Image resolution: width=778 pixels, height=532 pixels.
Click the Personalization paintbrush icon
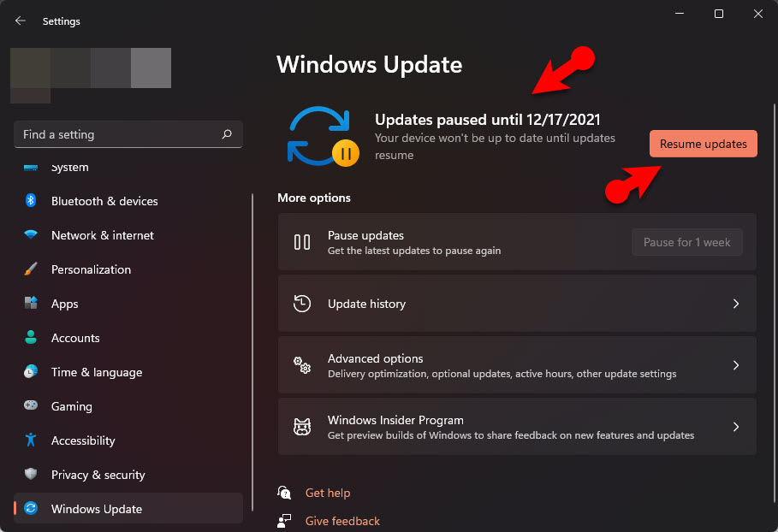click(31, 269)
